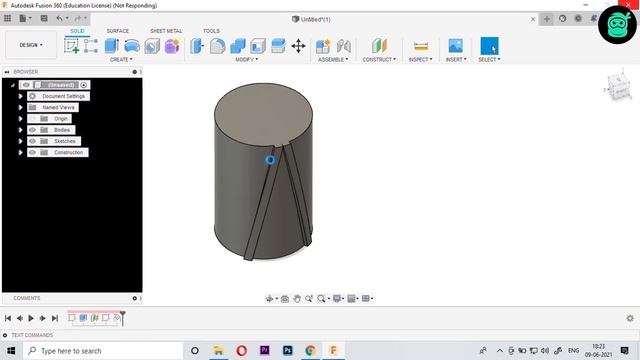The width and height of the screenshot is (640, 360).
Task: Select the Hole tool
Action: (x=152, y=46)
